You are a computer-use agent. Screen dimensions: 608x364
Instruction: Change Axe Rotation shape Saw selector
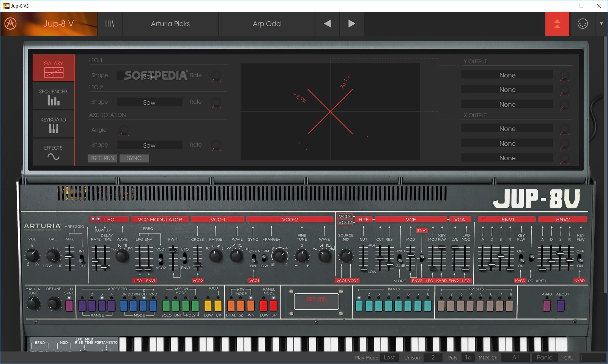coord(150,145)
